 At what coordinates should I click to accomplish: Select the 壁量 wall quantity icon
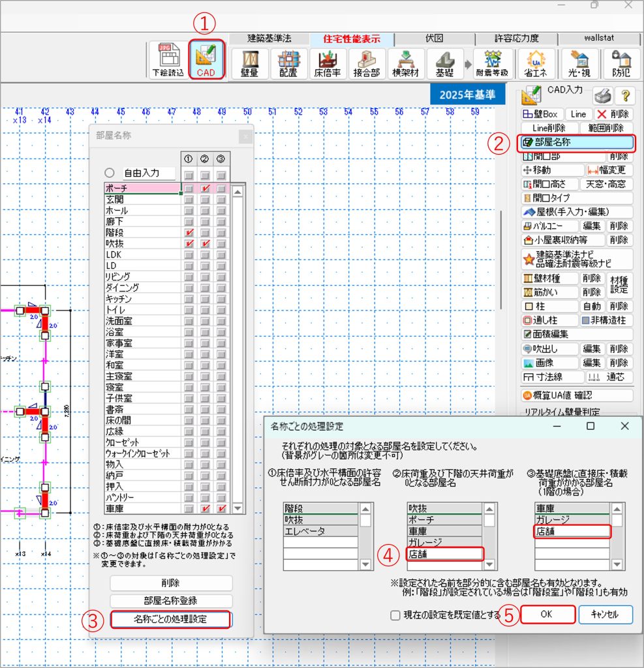point(249,63)
